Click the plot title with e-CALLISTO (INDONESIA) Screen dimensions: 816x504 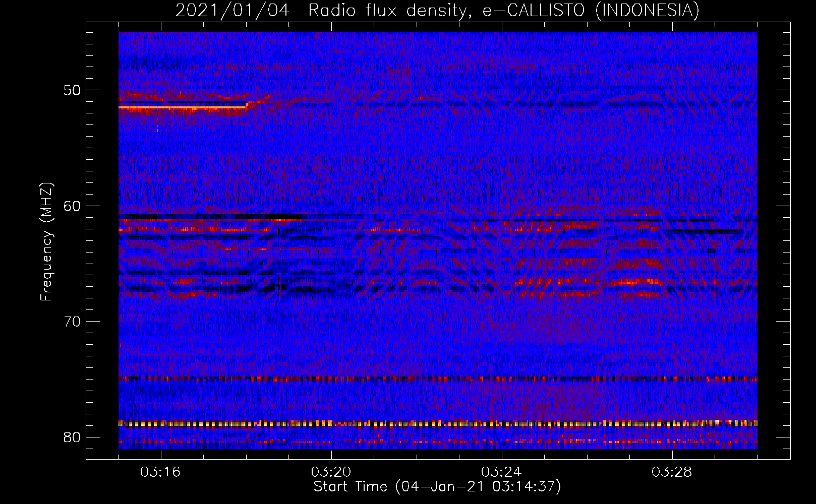[437, 10]
